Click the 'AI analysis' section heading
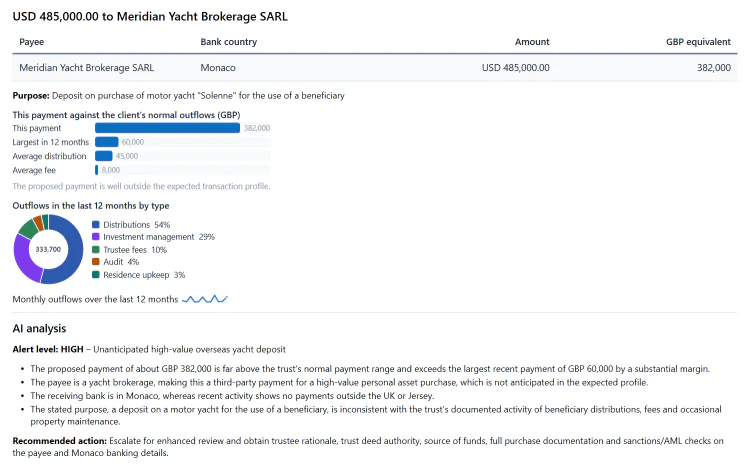This screenshot has height=468, width=750. pyautogui.click(x=39, y=328)
